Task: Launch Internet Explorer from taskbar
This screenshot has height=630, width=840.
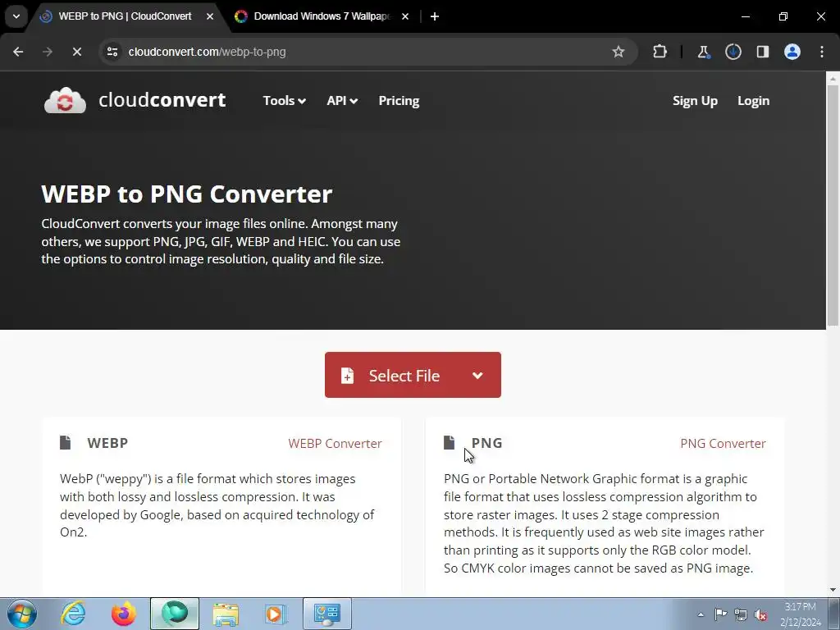Action: (x=73, y=614)
